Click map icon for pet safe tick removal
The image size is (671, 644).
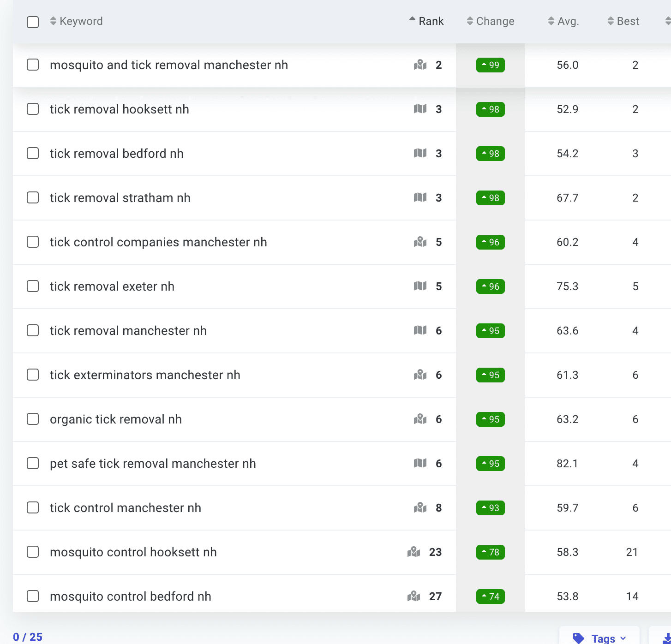pyautogui.click(x=420, y=463)
